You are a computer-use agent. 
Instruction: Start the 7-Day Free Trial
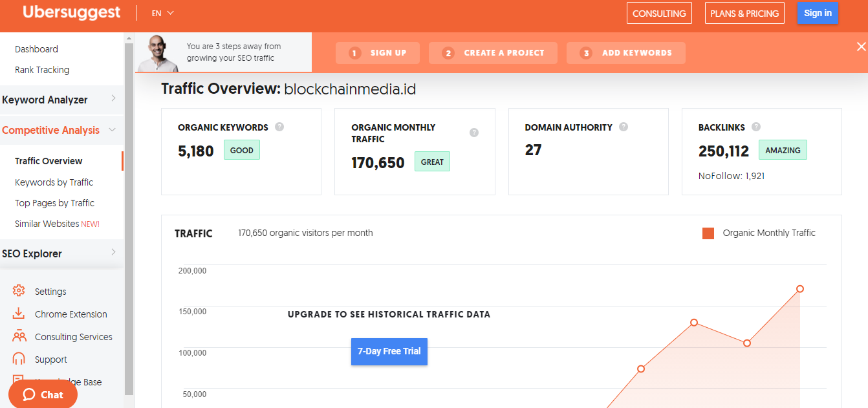pos(389,352)
